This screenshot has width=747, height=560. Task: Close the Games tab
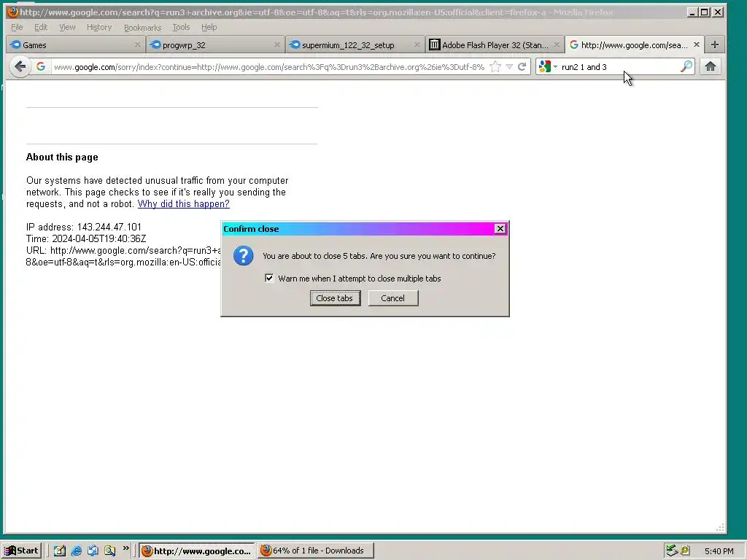138,44
